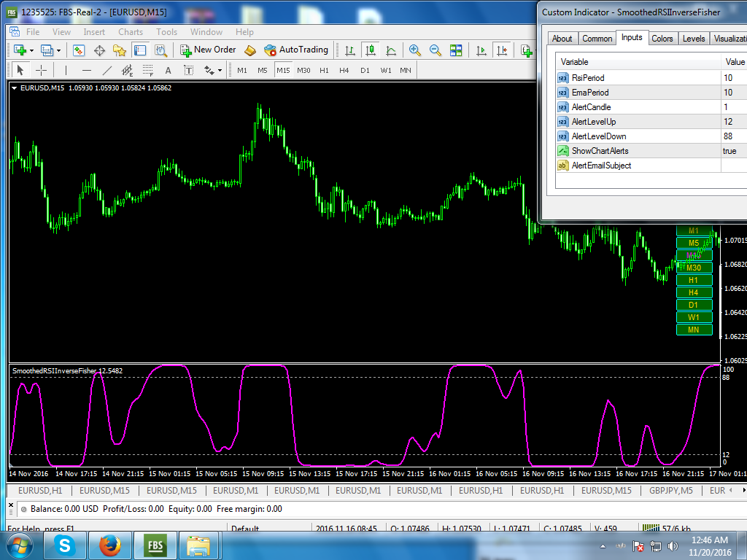Switch chart to candlesticks style
Viewport: 747px width, 560px height.
point(370,50)
